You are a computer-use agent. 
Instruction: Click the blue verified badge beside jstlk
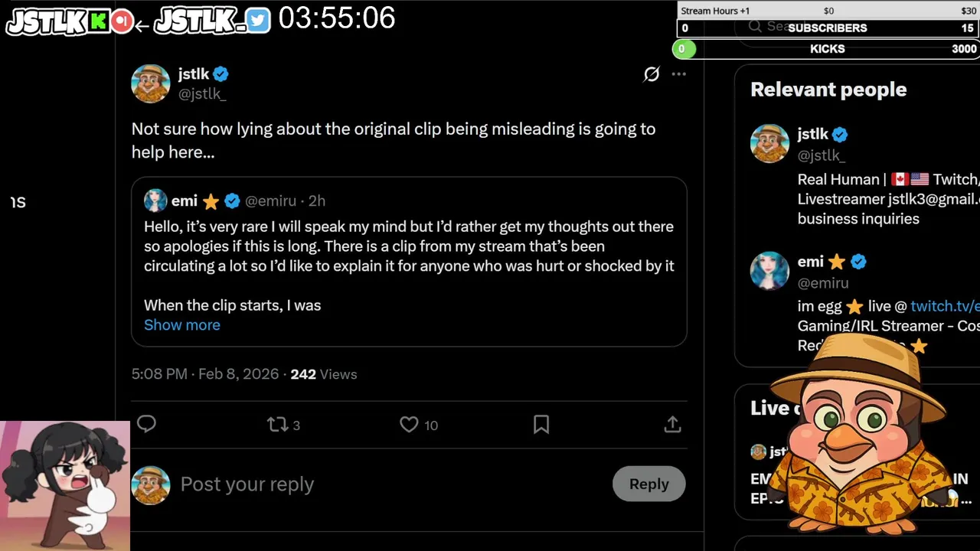coord(221,74)
